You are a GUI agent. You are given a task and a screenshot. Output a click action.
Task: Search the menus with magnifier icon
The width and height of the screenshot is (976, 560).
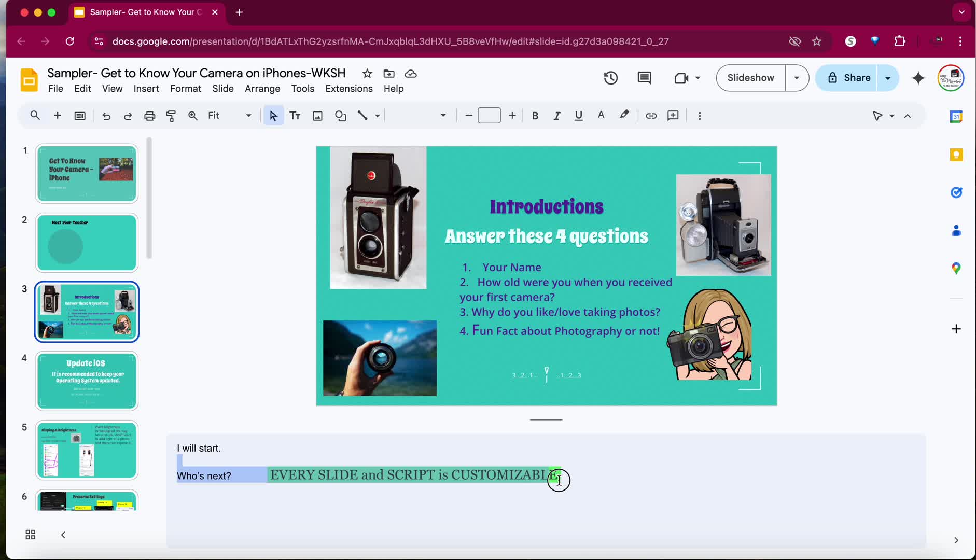pos(35,116)
